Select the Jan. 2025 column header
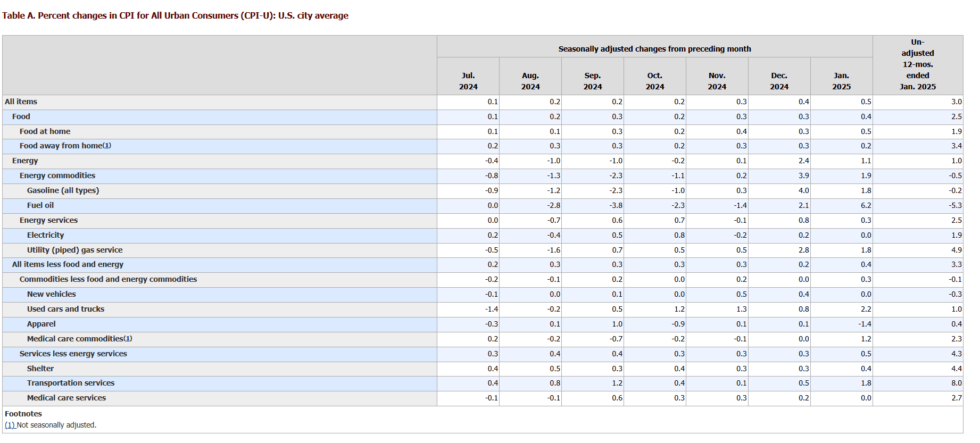Image resolution: width=980 pixels, height=443 pixels. [x=841, y=81]
